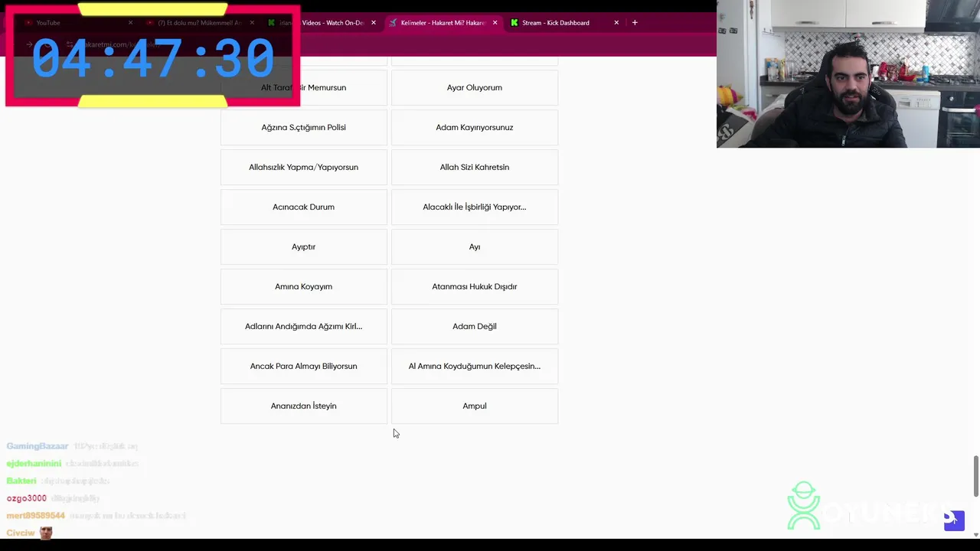Open the Allahsızlık Yapma/Yapıyorsun card
Viewport: 980px width, 551px height.
304,167
